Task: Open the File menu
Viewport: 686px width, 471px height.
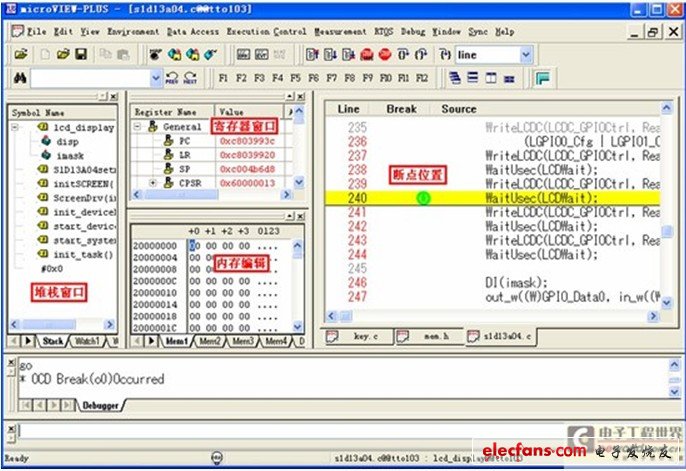Action: pos(36,31)
